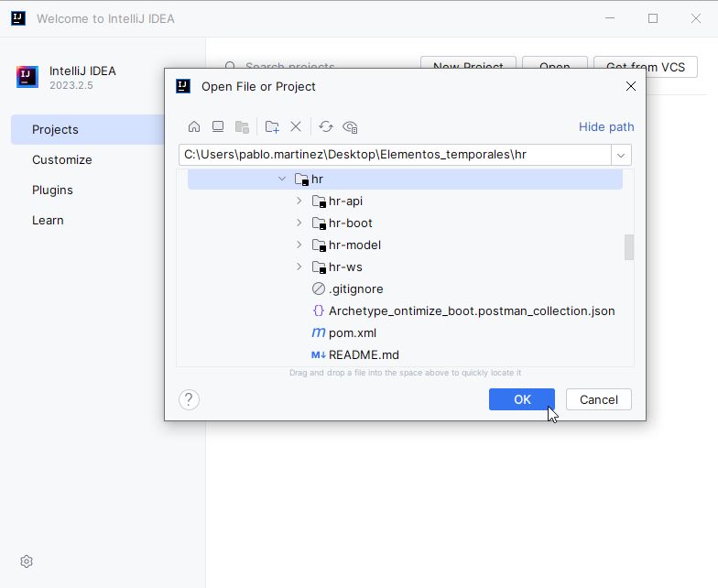The width and height of the screenshot is (718, 588).
Task: Click the hr-api folder icon
Action: tap(319, 201)
